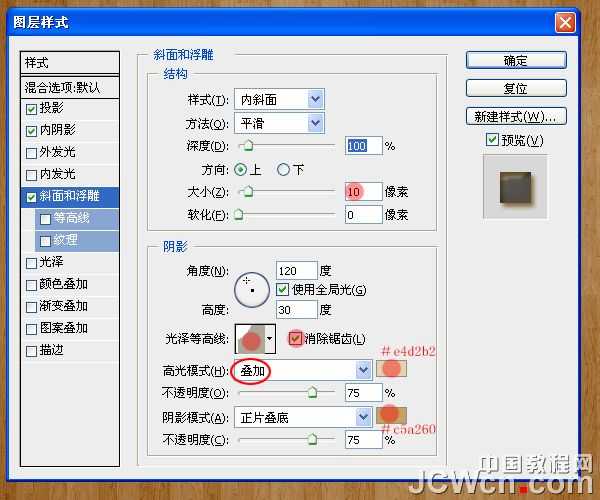Viewport: 600px width, 500px height.
Task: Toggle the 使用全局光(G) checkbox
Action: 282,290
